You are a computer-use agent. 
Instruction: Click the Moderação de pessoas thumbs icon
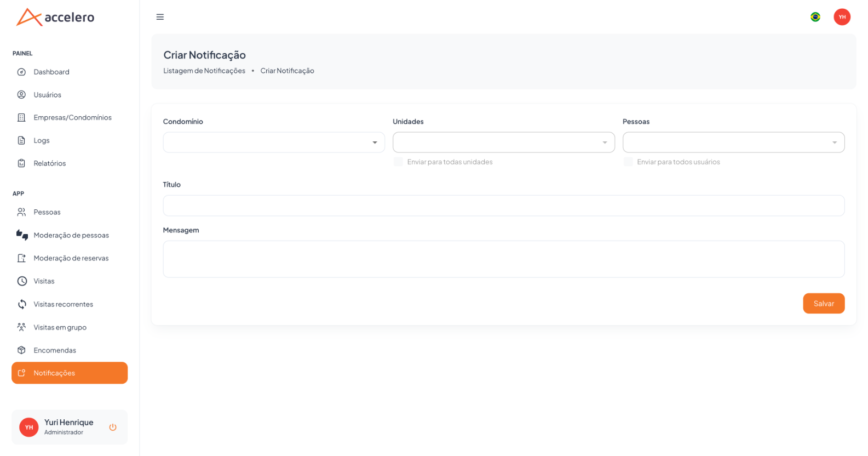click(22, 235)
